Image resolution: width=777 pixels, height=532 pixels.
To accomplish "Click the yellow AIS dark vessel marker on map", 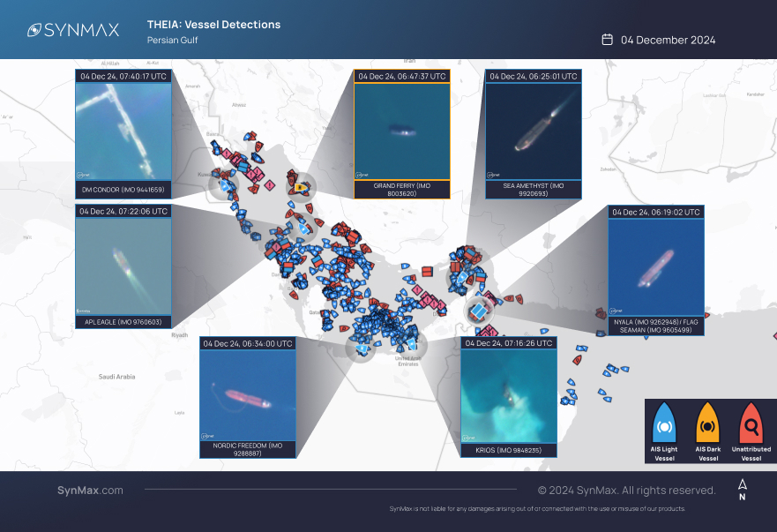I will [299, 187].
